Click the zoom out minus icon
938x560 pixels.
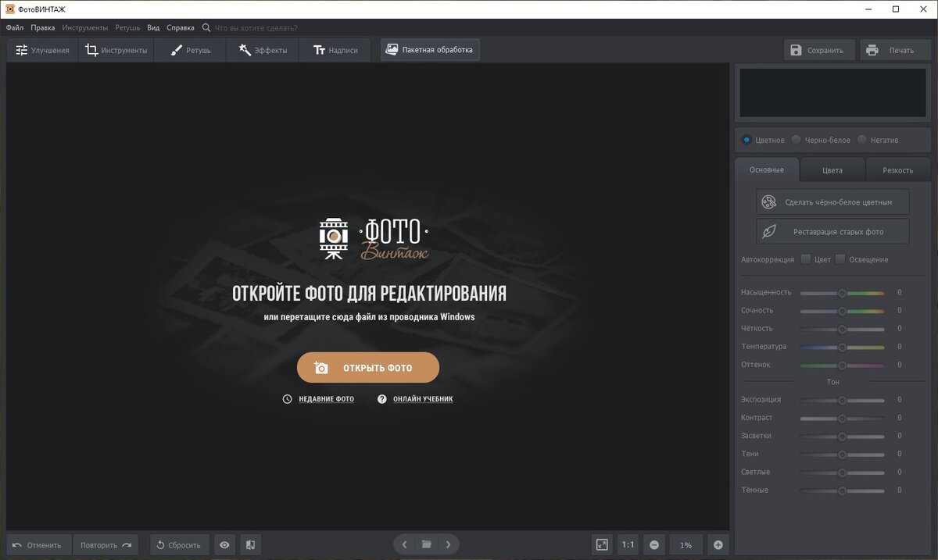pyautogui.click(x=654, y=545)
